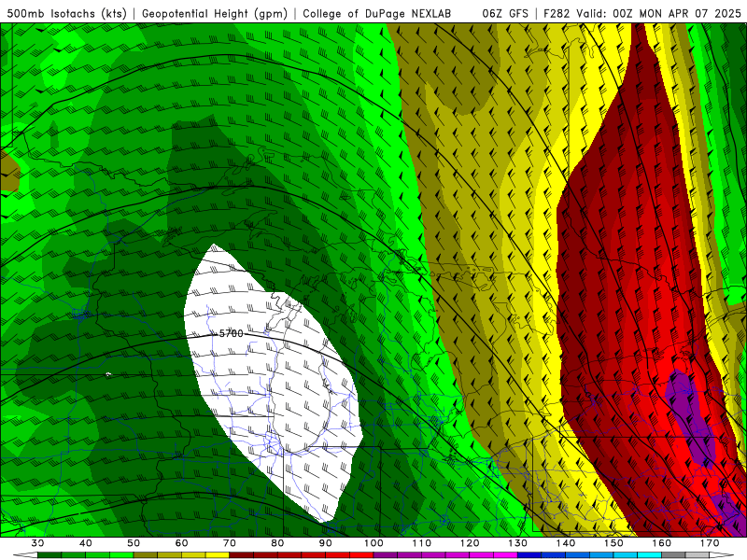Select the magenta 125-130 kt swatch
The height and width of the screenshot is (560, 747).
(x=505, y=555)
